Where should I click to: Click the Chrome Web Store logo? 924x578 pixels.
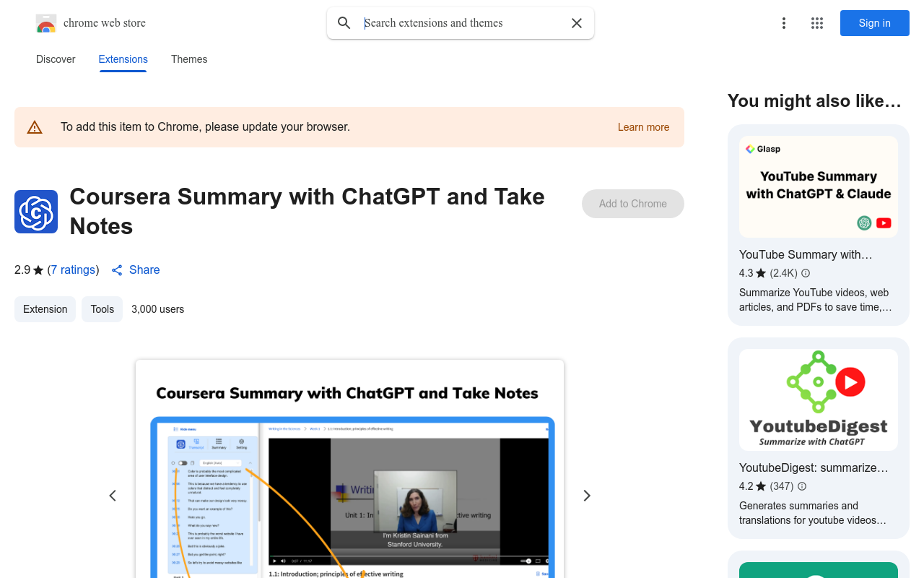pyautogui.click(x=46, y=23)
